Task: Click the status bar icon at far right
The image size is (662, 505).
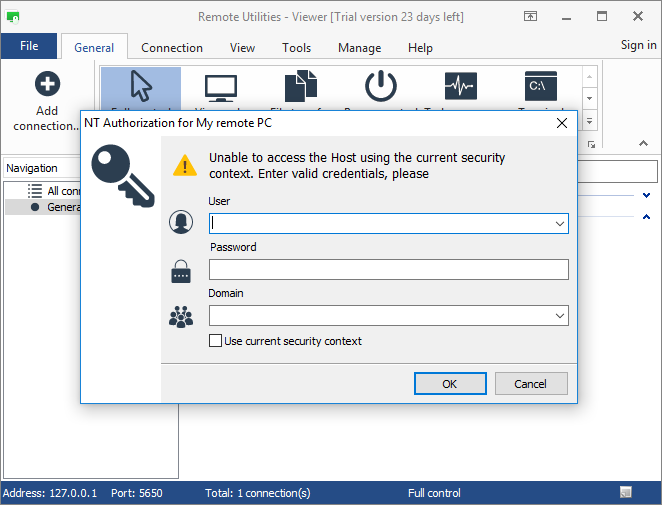Action: point(626,492)
